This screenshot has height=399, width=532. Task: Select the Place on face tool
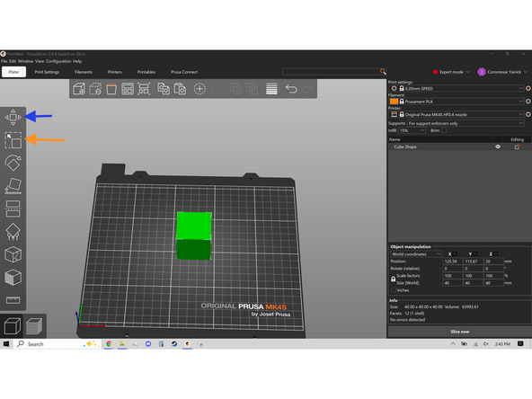[x=13, y=186]
